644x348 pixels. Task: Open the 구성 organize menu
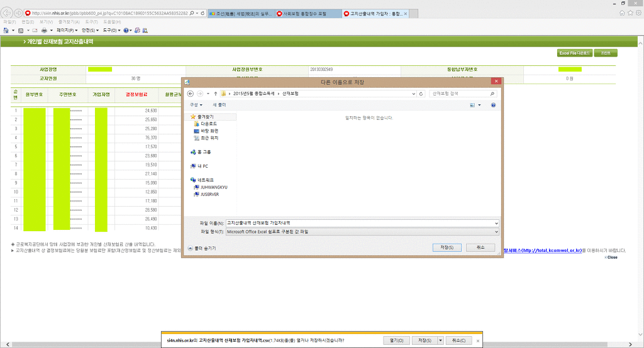click(x=196, y=105)
